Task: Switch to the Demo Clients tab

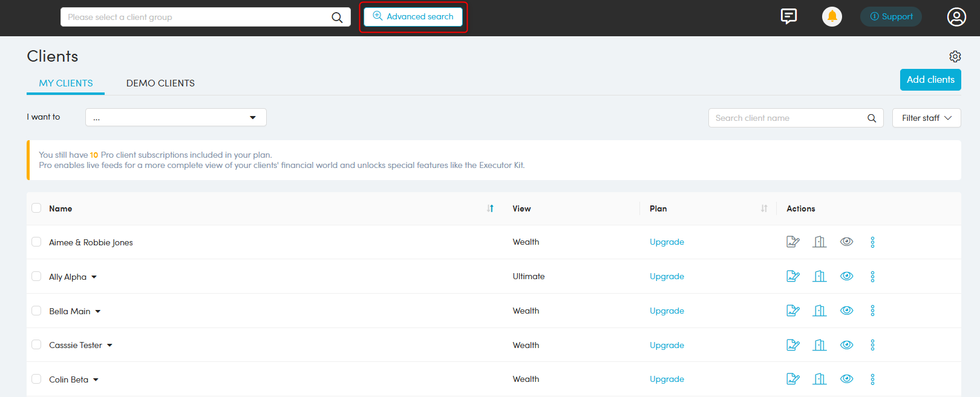Action: coord(160,83)
